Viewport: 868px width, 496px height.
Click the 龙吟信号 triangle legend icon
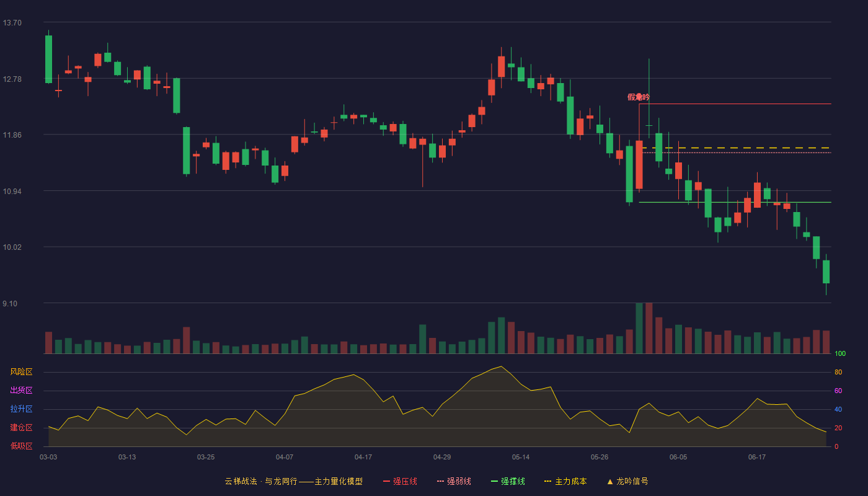(x=610, y=481)
